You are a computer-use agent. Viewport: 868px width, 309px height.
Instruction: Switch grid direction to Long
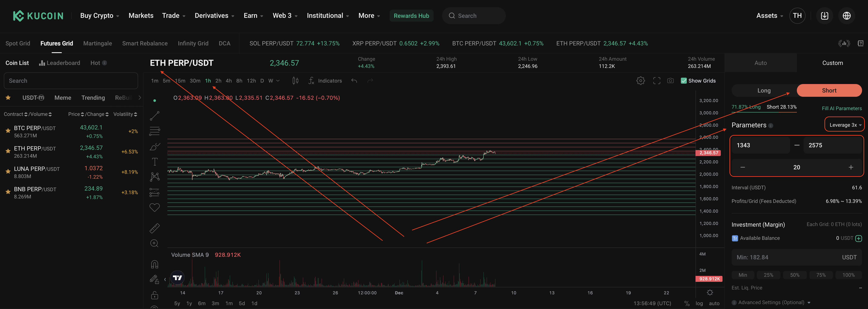763,91
